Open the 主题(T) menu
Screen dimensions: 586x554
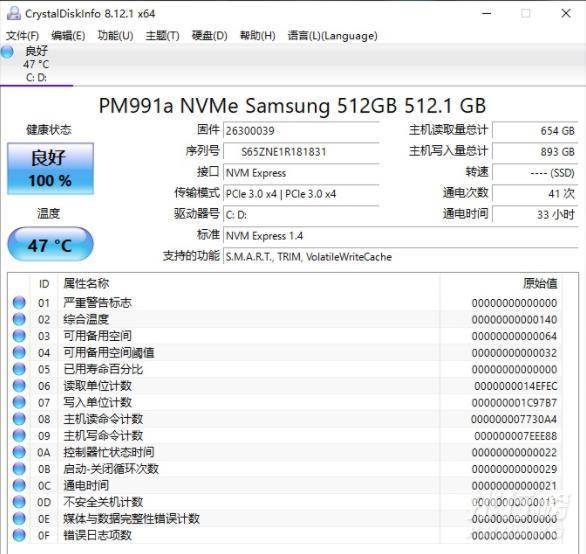163,36
